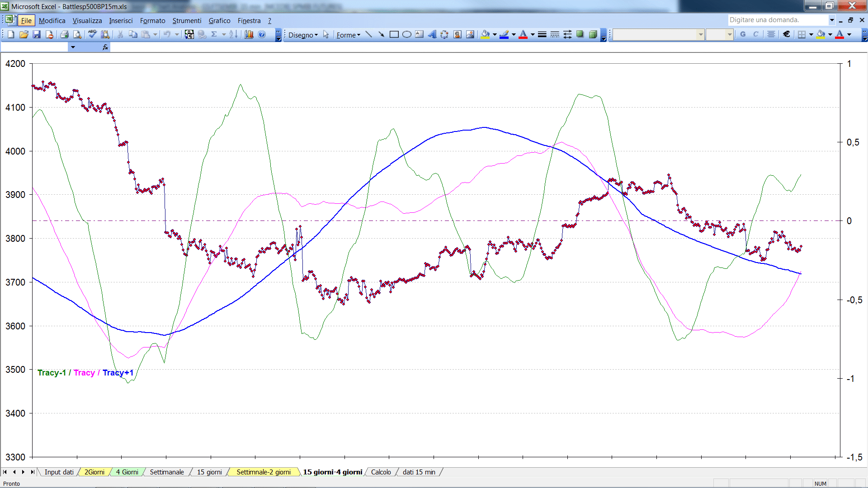
Task: Insert WordArt from drawing toolbar
Action: pyautogui.click(x=432, y=34)
